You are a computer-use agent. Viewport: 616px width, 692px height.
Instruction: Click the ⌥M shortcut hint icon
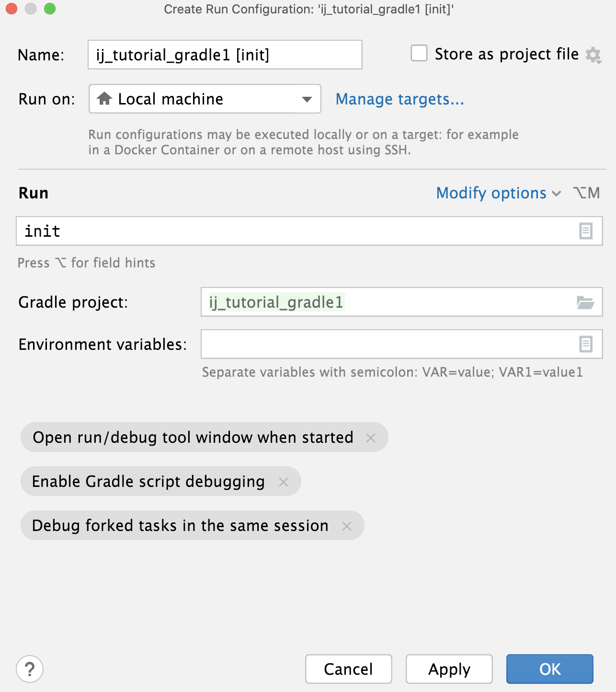[585, 193]
